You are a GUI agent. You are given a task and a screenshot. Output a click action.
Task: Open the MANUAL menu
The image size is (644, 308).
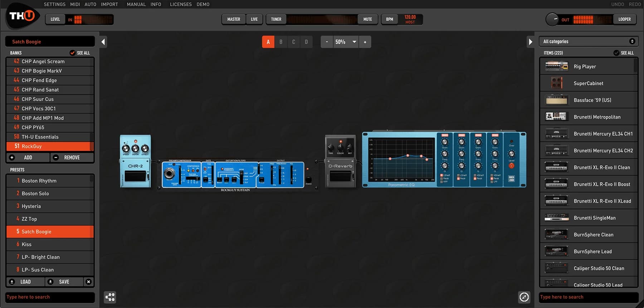136,4
